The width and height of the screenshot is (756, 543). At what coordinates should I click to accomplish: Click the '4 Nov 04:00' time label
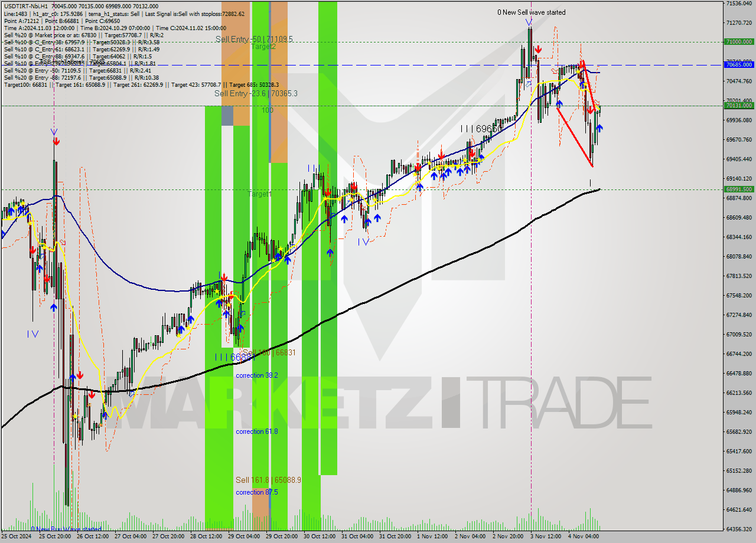click(584, 537)
